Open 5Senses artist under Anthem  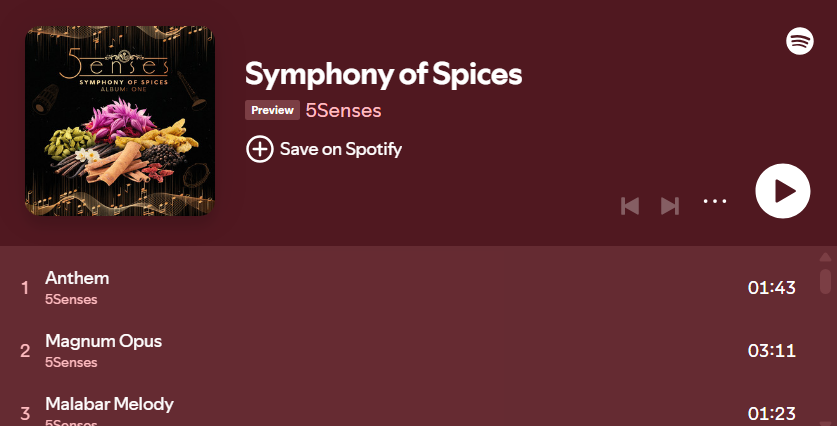(x=71, y=299)
